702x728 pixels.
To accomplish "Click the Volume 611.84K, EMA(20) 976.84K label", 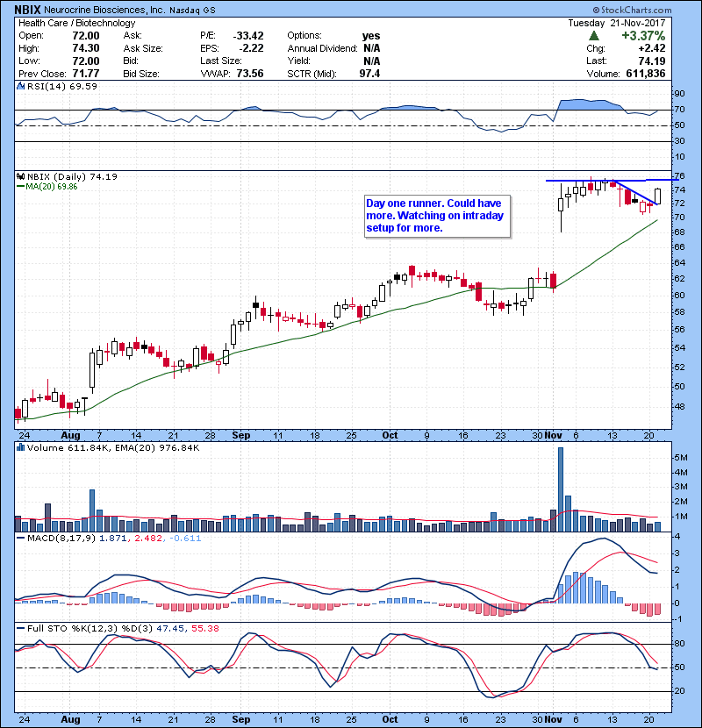I will (x=113, y=447).
